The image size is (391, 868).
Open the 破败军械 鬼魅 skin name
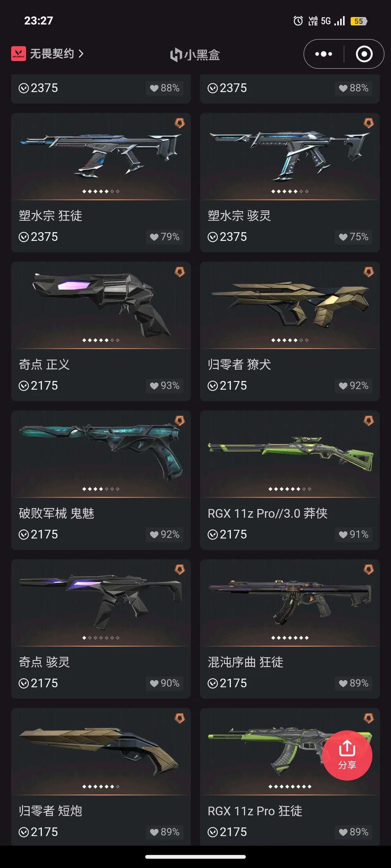[56, 513]
